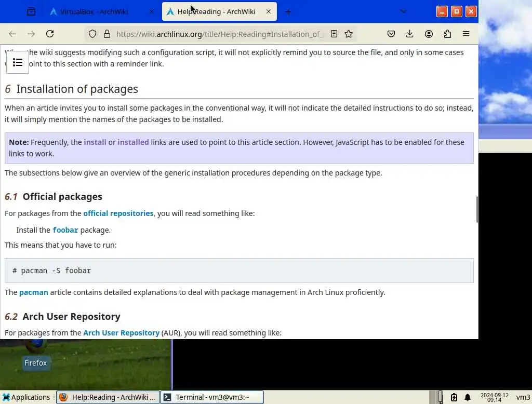Open the Firefox View icon in tab bar
532x404 pixels.
pyautogui.click(x=31, y=12)
